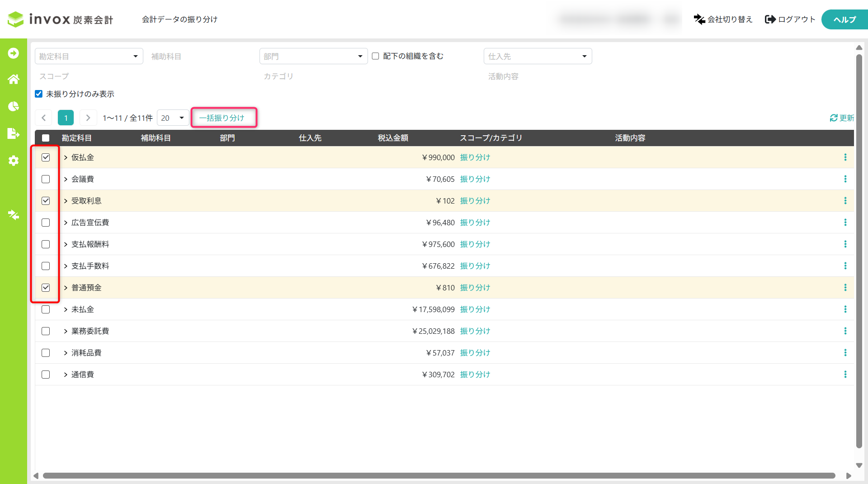Click 会社切り替え in header
Screen dimensions: 868x484
click(723, 19)
